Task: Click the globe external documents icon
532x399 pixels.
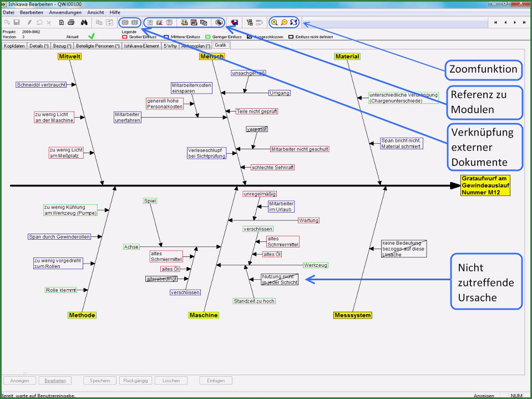Action: click(219, 23)
